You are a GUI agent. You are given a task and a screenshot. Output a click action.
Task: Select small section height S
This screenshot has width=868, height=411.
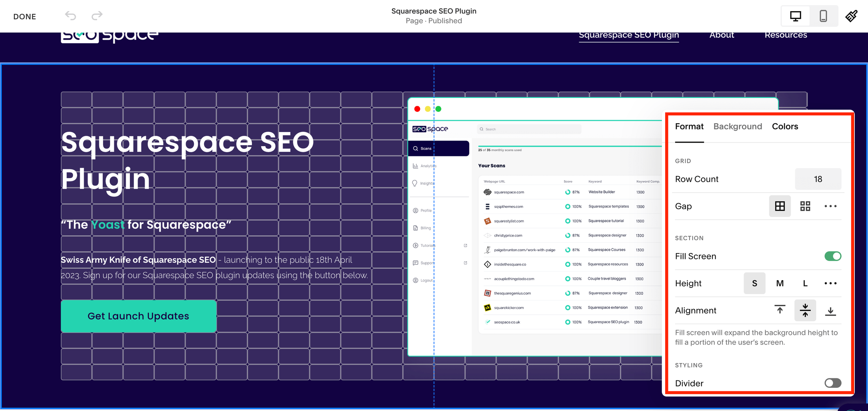pos(754,283)
